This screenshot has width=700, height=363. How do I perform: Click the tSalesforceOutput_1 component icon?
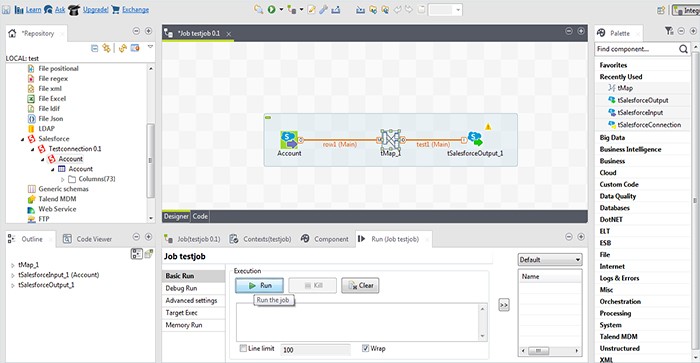point(475,139)
